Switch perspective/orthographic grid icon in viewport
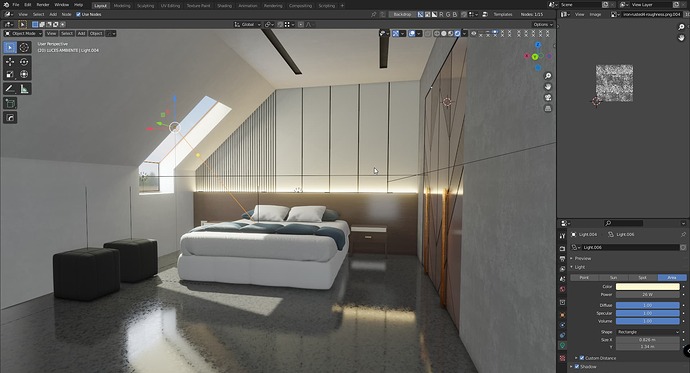The width and height of the screenshot is (690, 373). [548, 108]
